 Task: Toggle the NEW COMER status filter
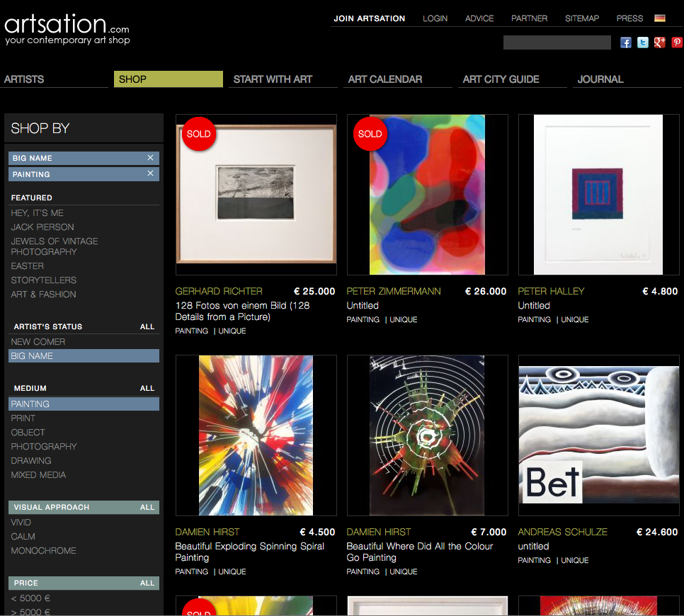(x=38, y=342)
